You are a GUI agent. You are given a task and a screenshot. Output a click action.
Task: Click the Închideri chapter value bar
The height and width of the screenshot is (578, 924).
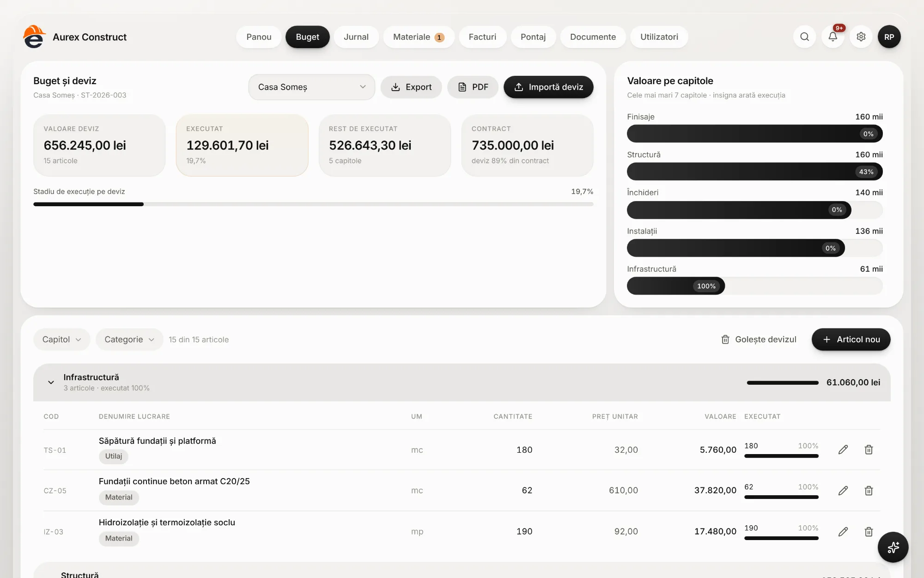point(754,210)
